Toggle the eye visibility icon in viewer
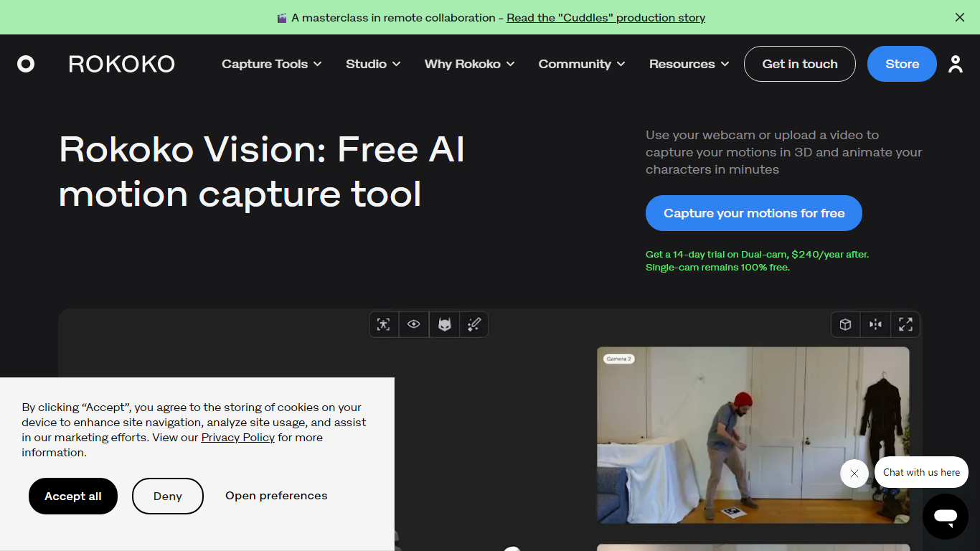The image size is (980, 551). coord(414,324)
